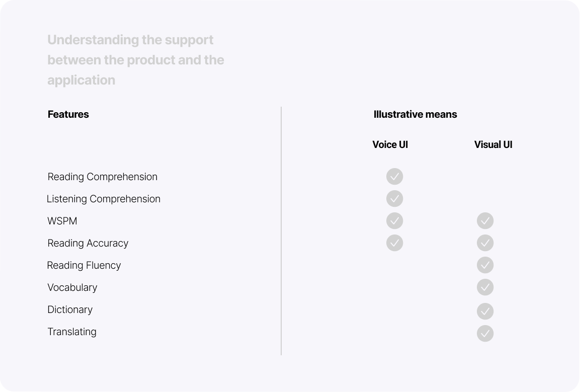Viewport: 580px width, 392px height.
Task: Click the Listening Comprehension feature label
Action: point(103,199)
